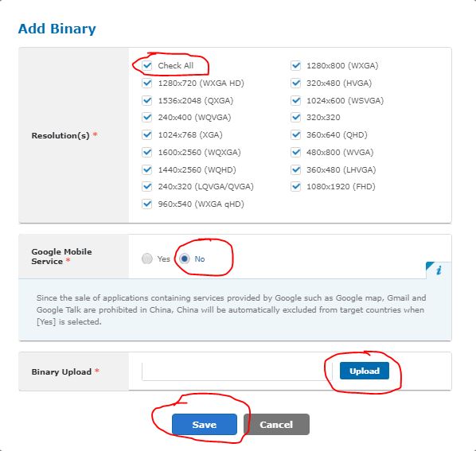Uncheck the 1536x2048 (QXGA) checkbox
Screen dimensions: 476x451
click(147, 100)
